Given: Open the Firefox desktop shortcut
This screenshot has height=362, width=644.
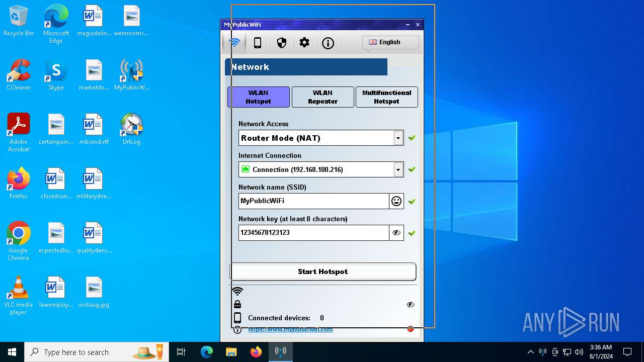Looking at the screenshot, I should tap(19, 184).
